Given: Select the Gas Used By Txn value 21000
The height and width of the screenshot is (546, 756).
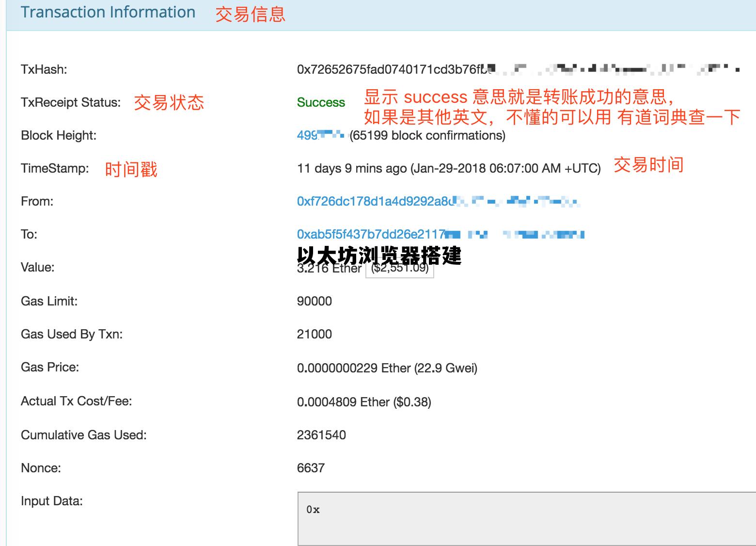Looking at the screenshot, I should 314,334.
